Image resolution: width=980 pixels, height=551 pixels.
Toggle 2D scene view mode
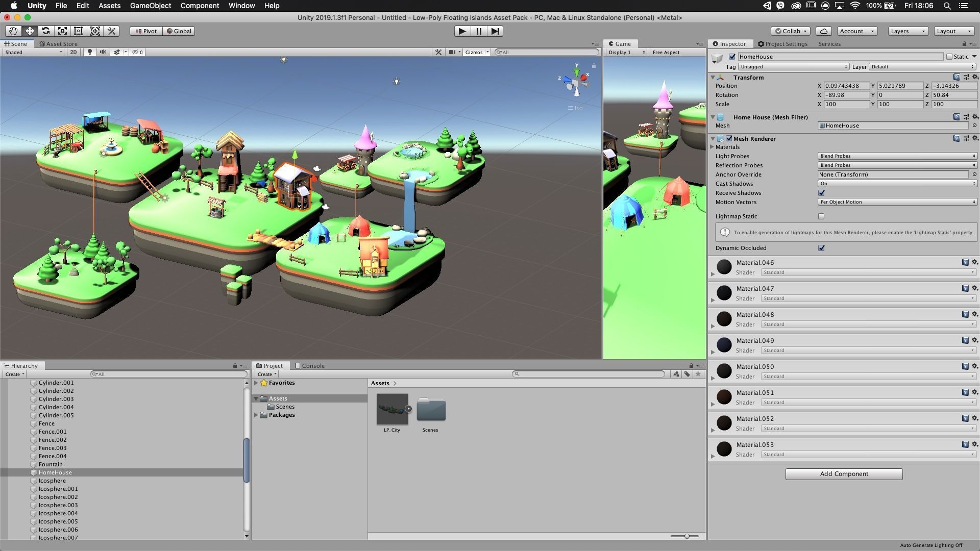coord(73,52)
